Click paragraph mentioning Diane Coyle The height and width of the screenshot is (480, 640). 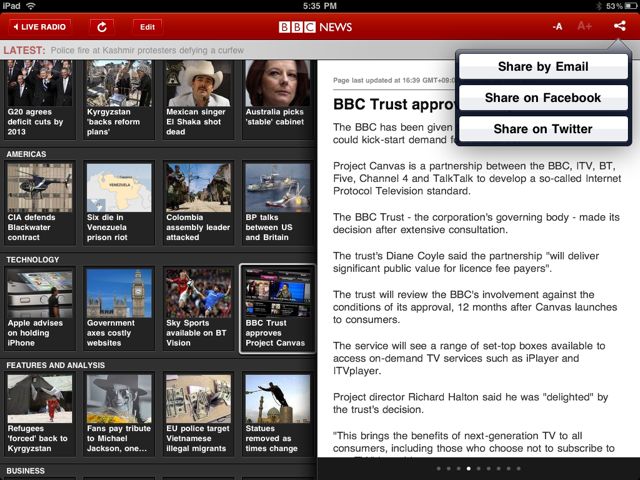click(466, 262)
